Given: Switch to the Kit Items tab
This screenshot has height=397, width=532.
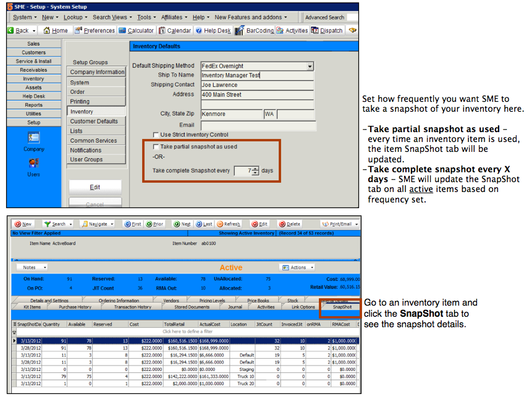Looking at the screenshot, I should (32, 307).
